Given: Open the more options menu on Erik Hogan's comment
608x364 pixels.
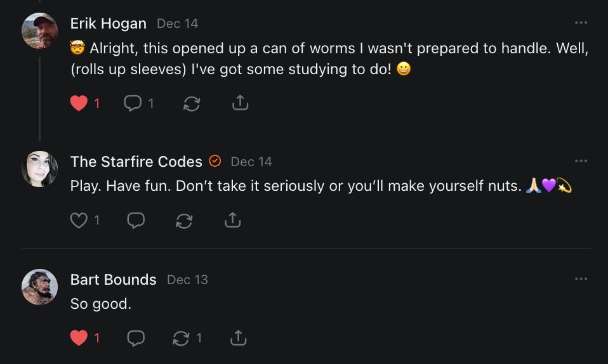Looking at the screenshot, I should coord(581,23).
